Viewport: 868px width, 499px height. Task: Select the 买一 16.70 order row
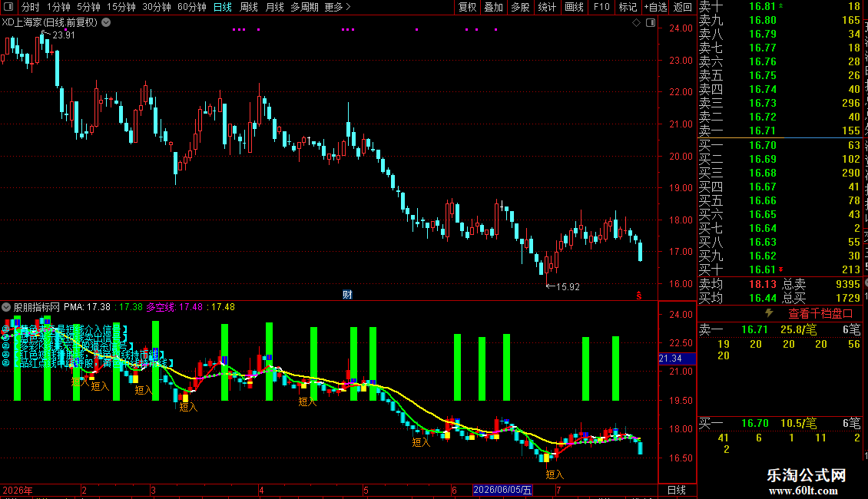(x=780, y=145)
